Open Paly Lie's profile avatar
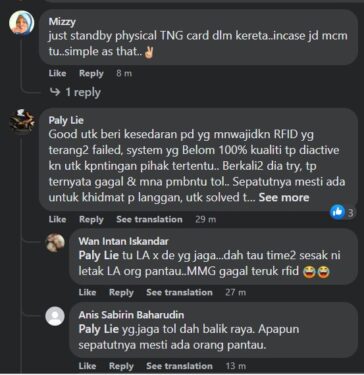 pos(22,121)
